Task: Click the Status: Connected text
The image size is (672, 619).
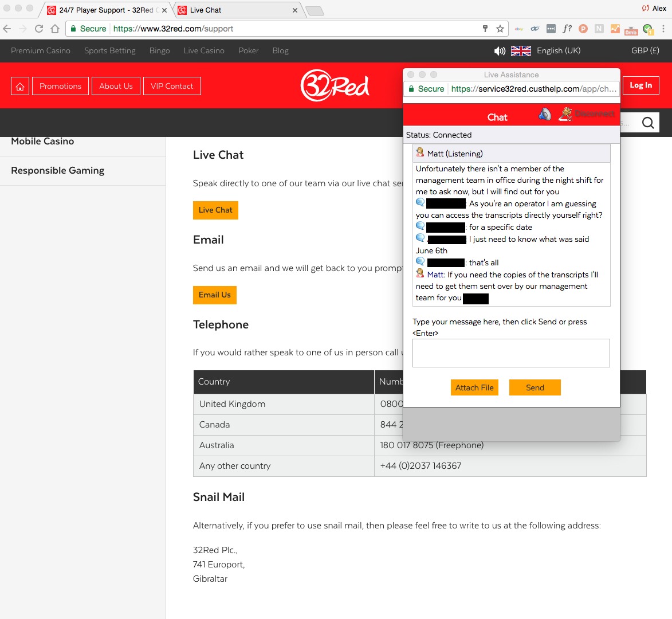Action: click(x=439, y=135)
